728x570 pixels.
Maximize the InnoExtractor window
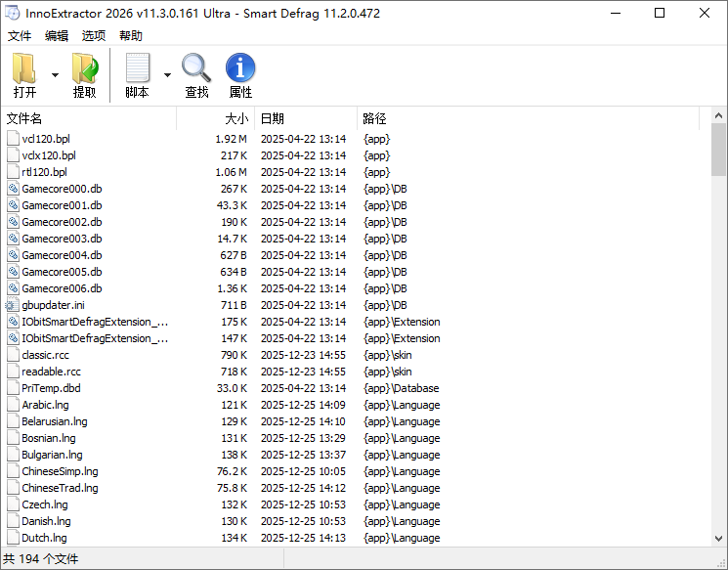660,13
